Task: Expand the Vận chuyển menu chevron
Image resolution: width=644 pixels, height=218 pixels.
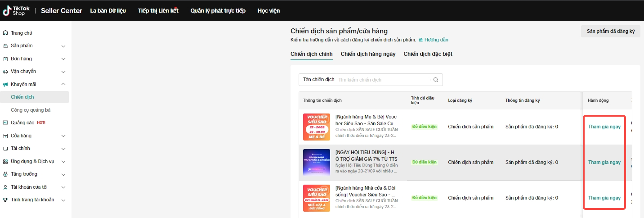Action: [63, 72]
